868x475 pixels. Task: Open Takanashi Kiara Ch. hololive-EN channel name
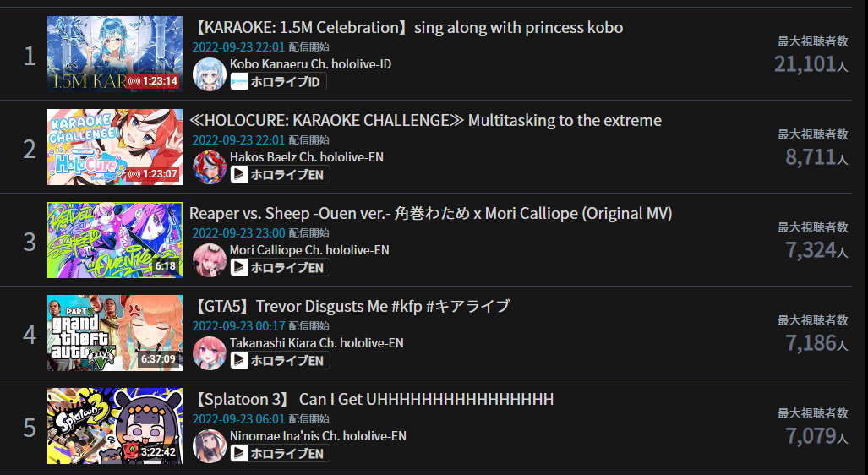(x=317, y=342)
